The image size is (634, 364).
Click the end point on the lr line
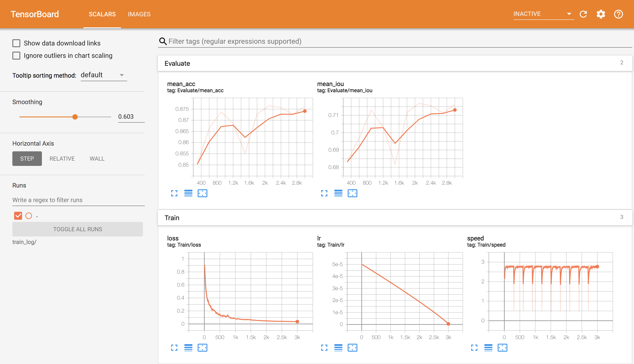(x=448, y=324)
